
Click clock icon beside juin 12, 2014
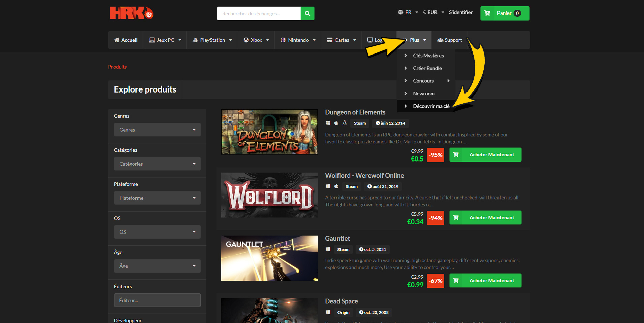[x=378, y=123]
